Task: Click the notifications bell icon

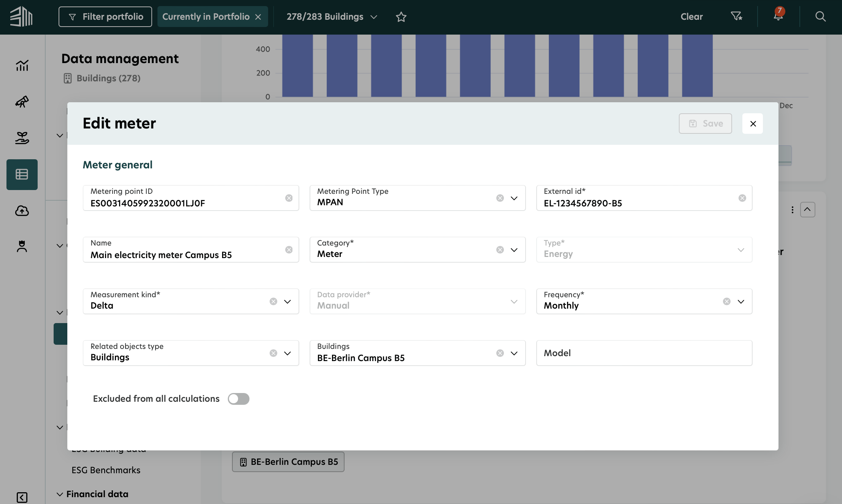Action: [778, 16]
